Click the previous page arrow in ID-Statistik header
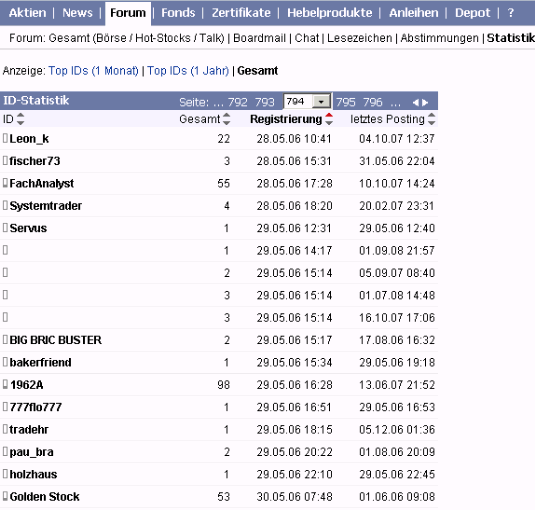The width and height of the screenshot is (535, 510). [415, 102]
